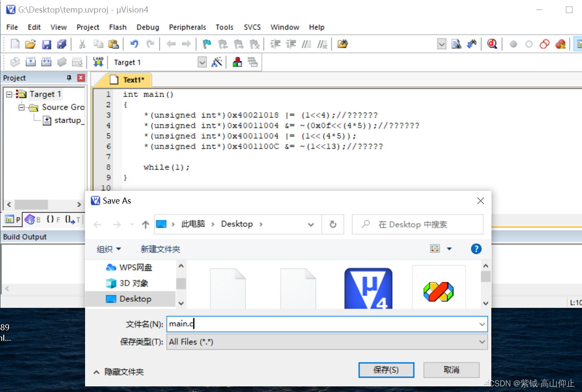Screen dimensions: 582x392
Task: Click the Manage Project Items icon
Action: (237, 62)
